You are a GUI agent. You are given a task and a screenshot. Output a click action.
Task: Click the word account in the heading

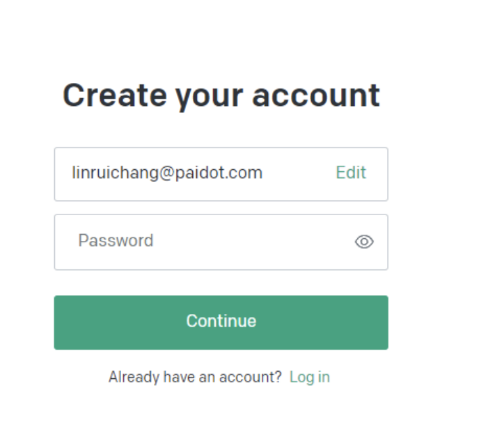(x=316, y=95)
